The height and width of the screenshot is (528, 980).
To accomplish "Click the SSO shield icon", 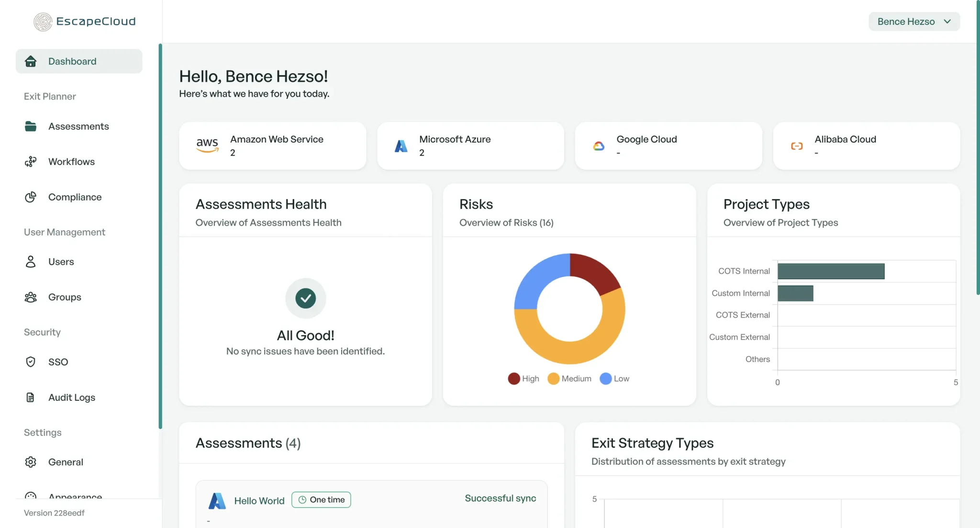I will (x=31, y=362).
